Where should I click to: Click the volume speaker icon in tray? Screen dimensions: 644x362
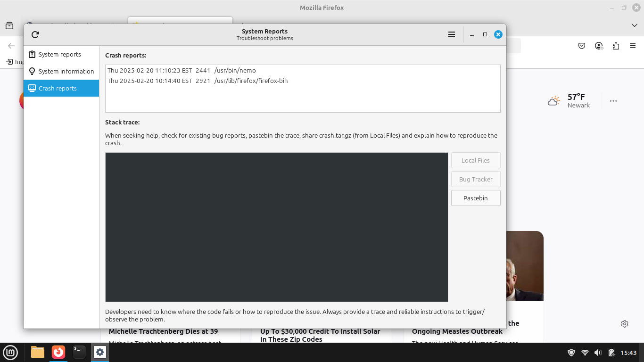tap(598, 353)
